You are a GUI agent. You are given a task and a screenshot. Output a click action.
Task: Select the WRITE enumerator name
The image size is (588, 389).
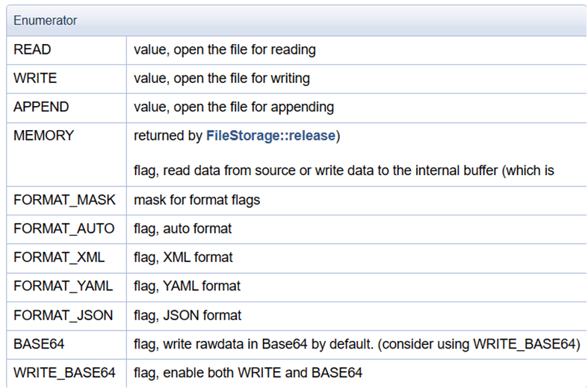click(35, 79)
